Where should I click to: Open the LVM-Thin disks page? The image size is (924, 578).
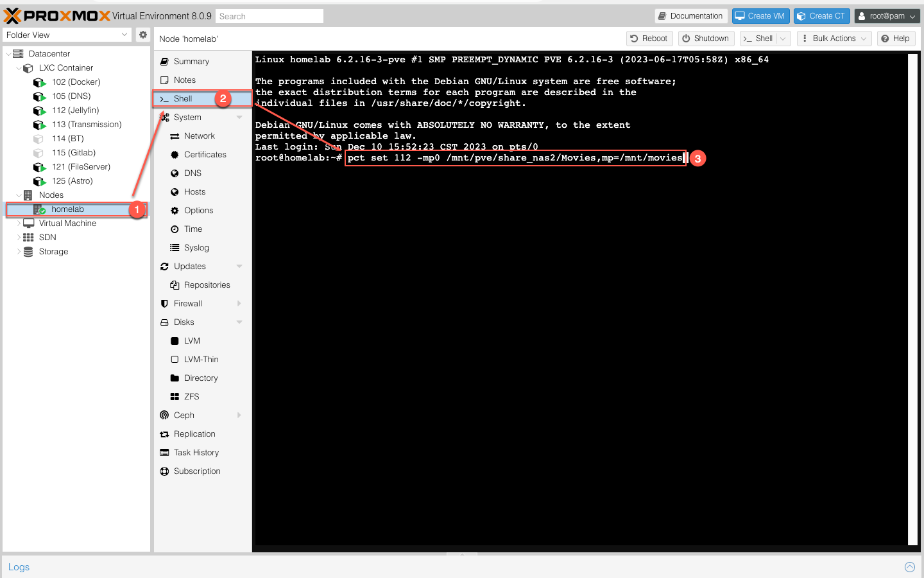tap(203, 360)
